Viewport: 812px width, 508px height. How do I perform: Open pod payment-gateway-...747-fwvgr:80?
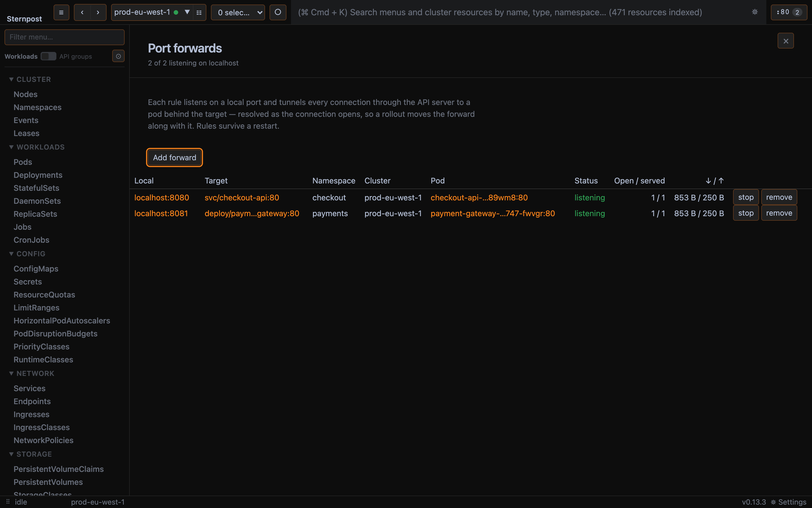click(x=493, y=213)
